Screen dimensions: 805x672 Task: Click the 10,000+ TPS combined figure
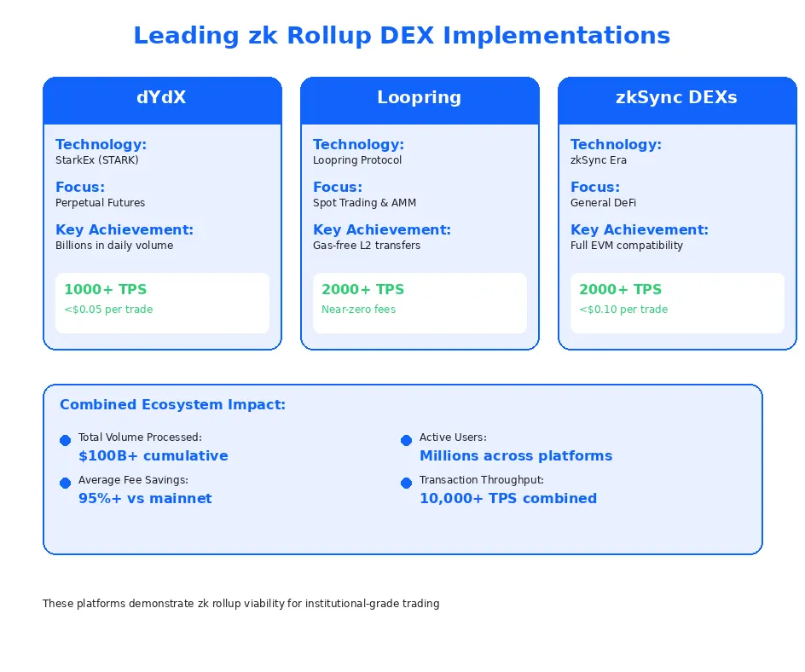point(508,498)
